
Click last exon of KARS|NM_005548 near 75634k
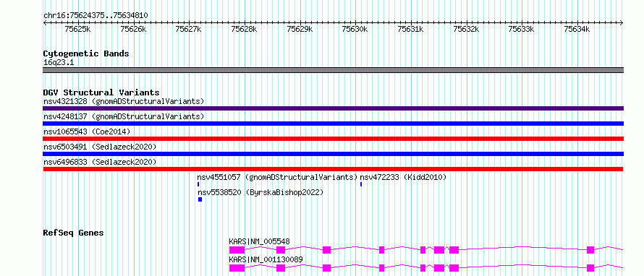click(590, 250)
